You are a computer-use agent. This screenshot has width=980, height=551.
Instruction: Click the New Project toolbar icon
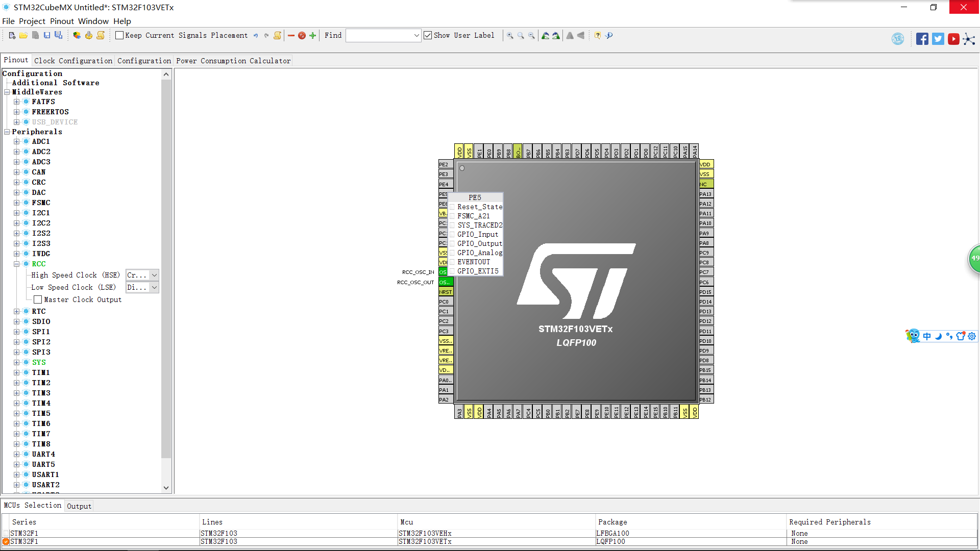tap(12, 35)
